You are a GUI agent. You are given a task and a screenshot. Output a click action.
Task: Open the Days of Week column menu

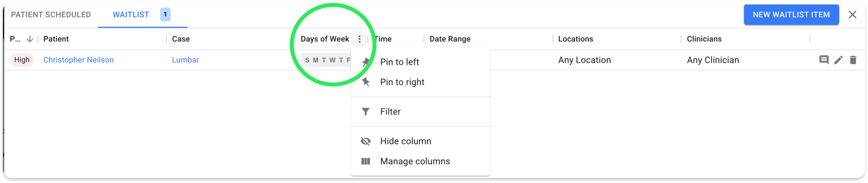pos(360,39)
